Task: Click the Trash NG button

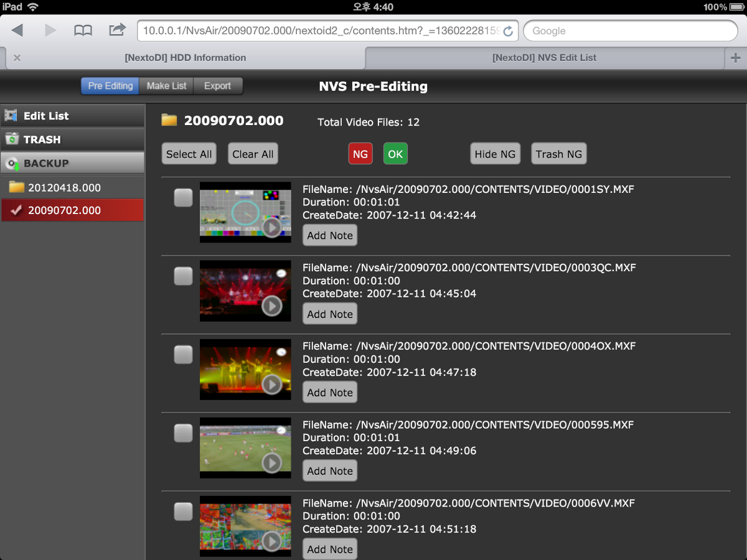Action: coord(558,154)
